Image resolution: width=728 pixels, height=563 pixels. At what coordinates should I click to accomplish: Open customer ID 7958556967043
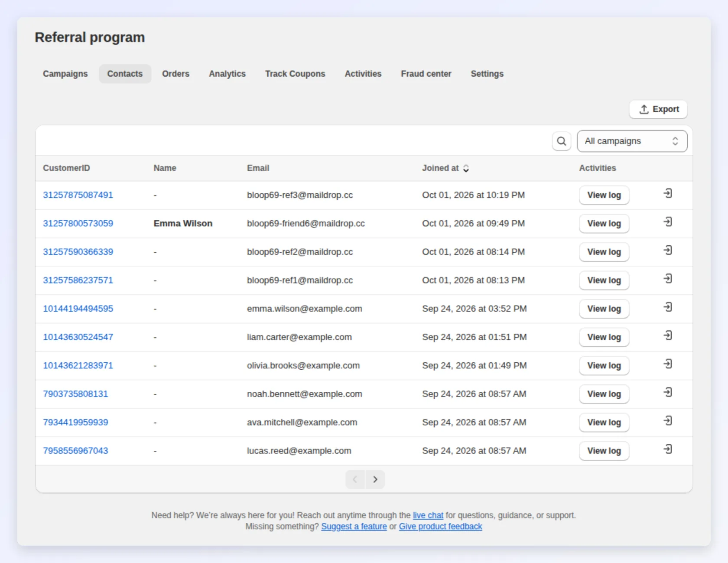click(75, 451)
